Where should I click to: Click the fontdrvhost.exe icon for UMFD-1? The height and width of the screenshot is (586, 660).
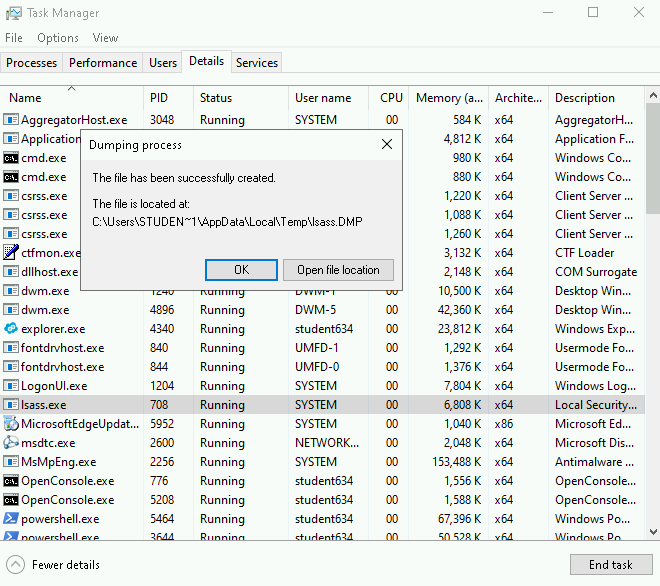(x=11, y=347)
